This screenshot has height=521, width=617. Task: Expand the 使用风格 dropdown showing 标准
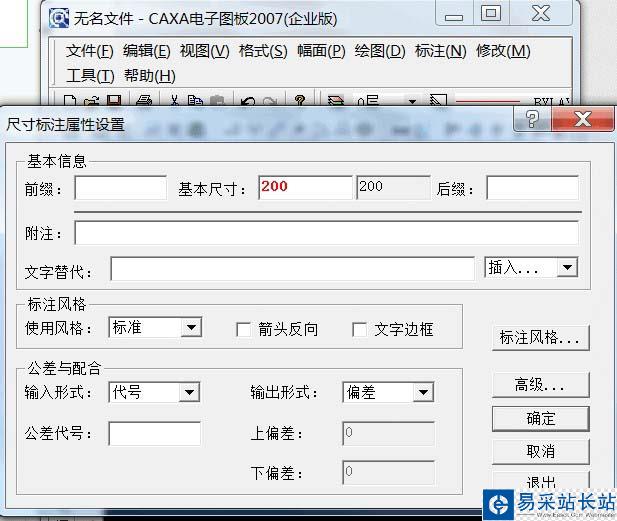192,327
